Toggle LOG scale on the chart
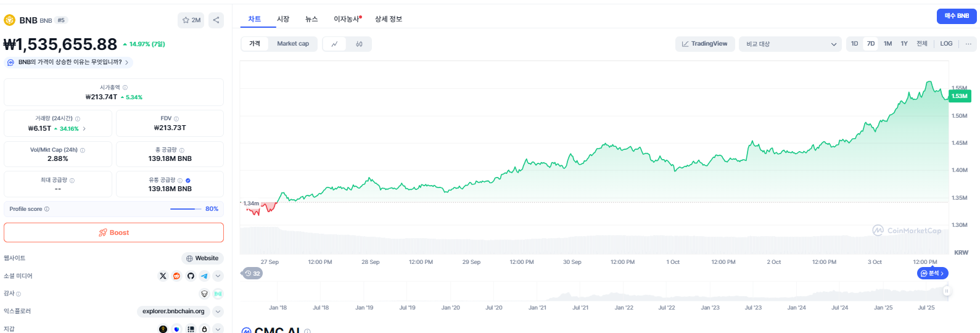Viewport: 980px width, 333px height. click(946, 44)
